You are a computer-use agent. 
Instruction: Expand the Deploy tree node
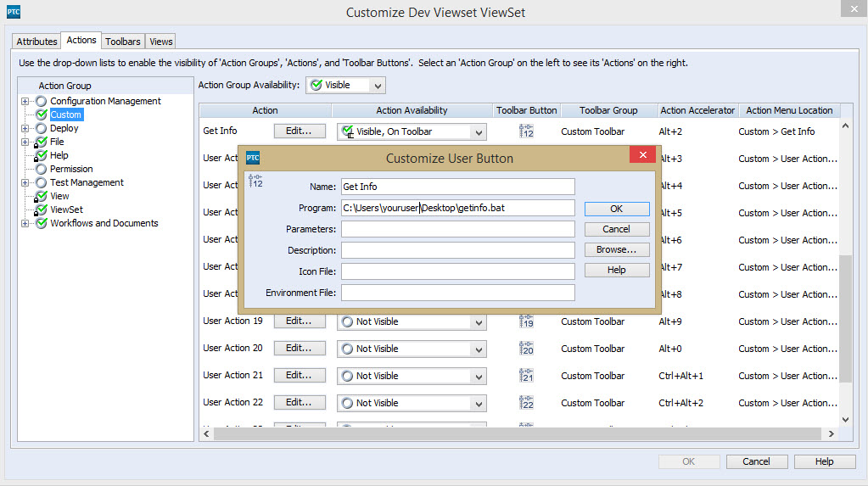(x=25, y=128)
